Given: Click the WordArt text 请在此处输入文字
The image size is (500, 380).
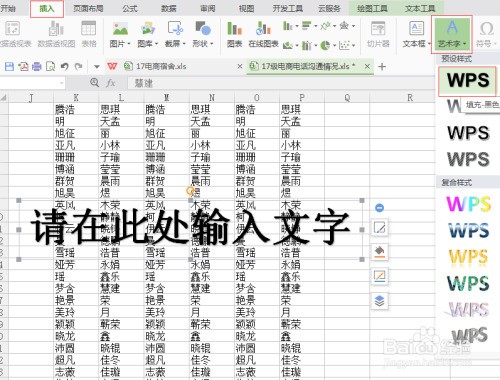Looking at the screenshot, I should 190,226.
